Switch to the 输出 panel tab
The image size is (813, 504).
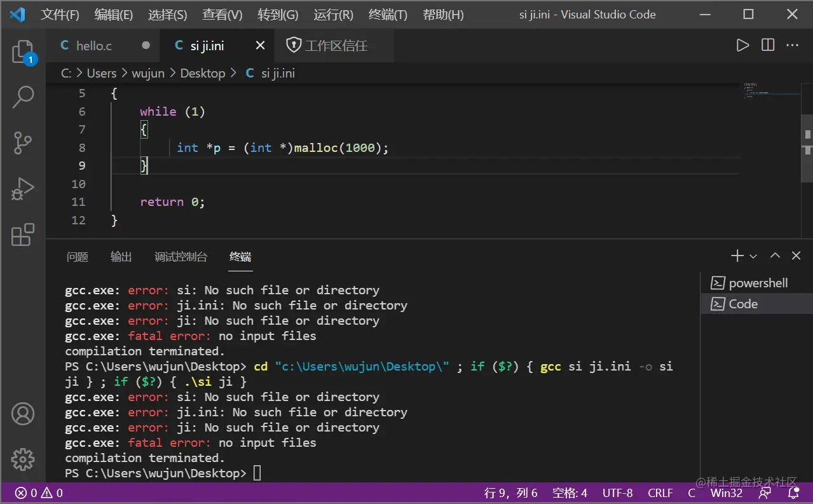point(121,257)
